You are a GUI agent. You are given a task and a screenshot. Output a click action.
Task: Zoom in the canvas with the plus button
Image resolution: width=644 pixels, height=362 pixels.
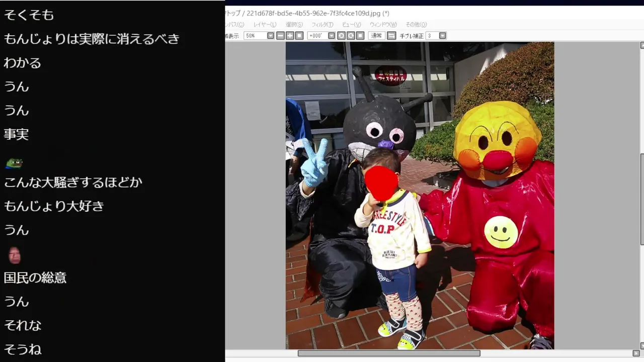[x=290, y=36]
